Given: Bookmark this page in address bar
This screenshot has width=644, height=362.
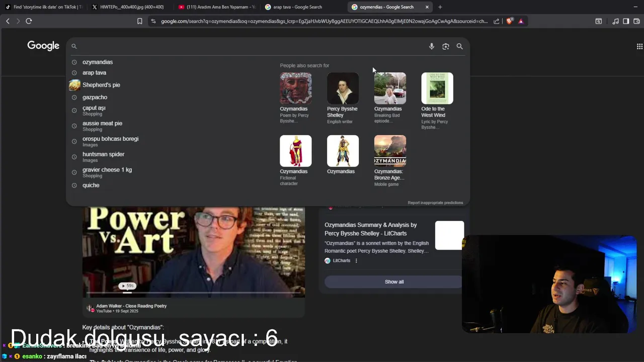Looking at the screenshot, I should (140, 21).
